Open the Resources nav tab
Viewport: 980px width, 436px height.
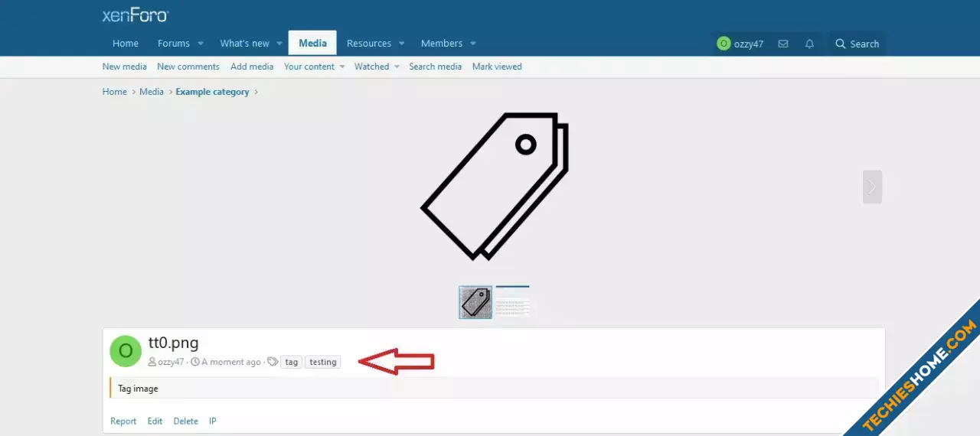tap(369, 44)
